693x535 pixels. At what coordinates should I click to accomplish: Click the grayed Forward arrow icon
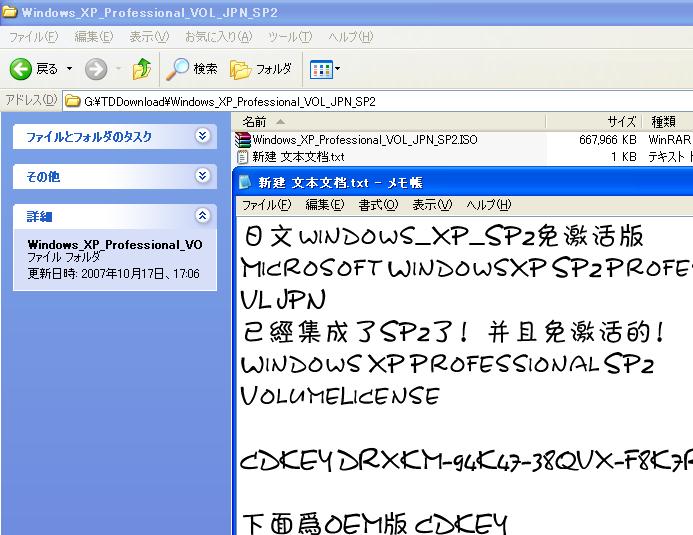point(96,69)
